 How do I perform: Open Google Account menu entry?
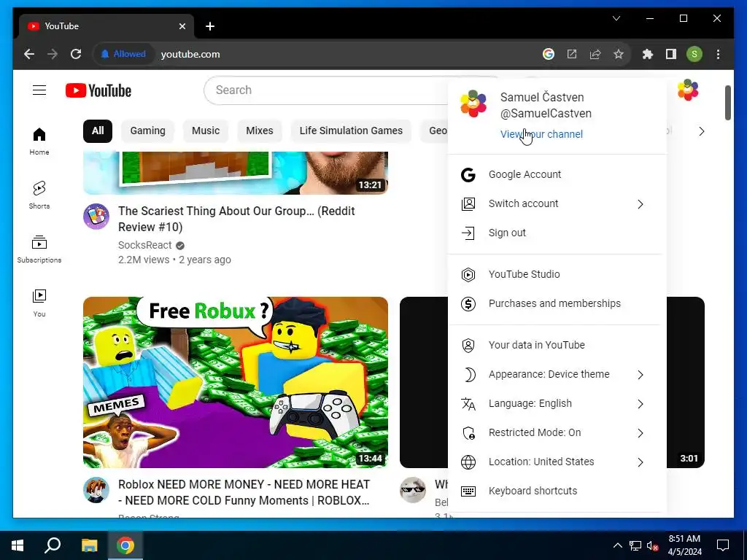555,175
